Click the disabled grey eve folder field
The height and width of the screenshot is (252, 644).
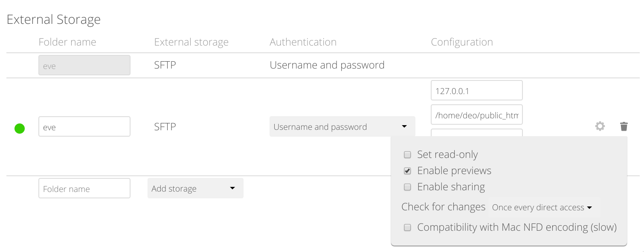coord(84,66)
